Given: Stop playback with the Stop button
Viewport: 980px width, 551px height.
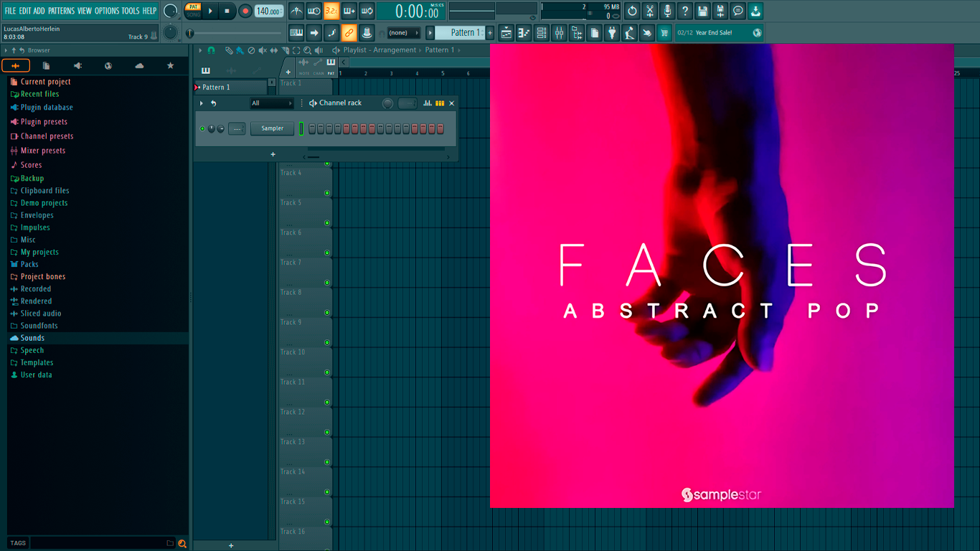Looking at the screenshot, I should [x=227, y=11].
